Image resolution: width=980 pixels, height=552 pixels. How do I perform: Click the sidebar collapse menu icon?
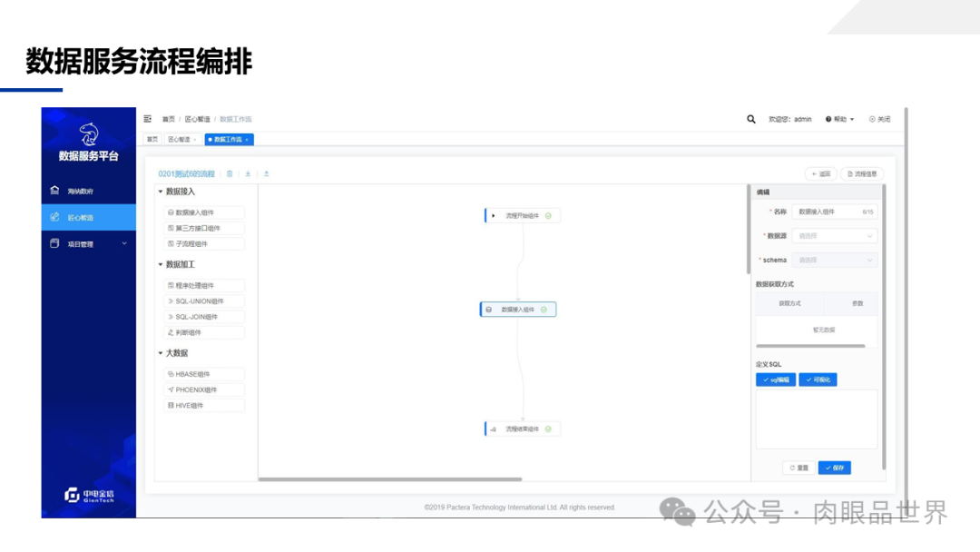[x=148, y=119]
